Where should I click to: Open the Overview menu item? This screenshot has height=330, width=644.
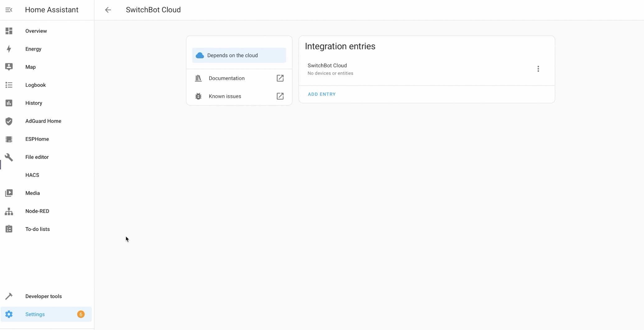46,31
